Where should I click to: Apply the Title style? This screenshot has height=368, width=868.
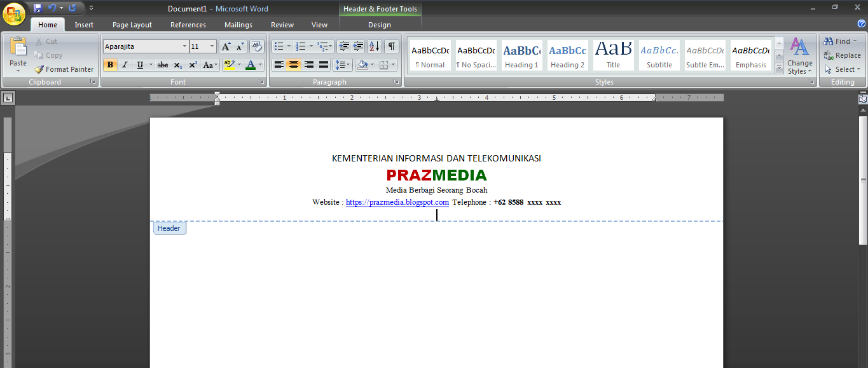(x=614, y=55)
